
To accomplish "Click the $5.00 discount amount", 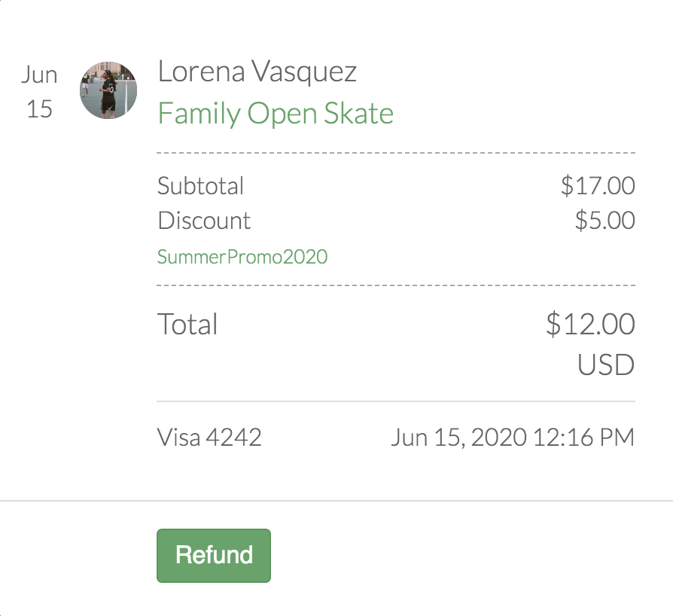I will [x=604, y=221].
